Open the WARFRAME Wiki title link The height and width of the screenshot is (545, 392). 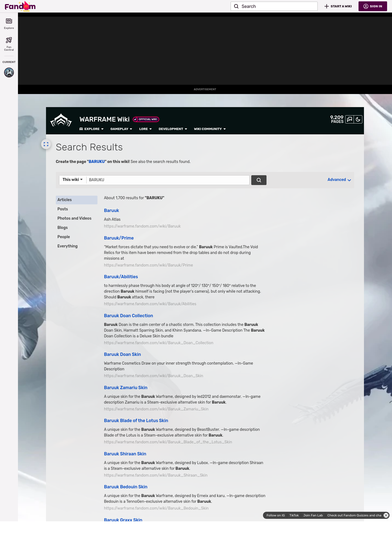105,119
